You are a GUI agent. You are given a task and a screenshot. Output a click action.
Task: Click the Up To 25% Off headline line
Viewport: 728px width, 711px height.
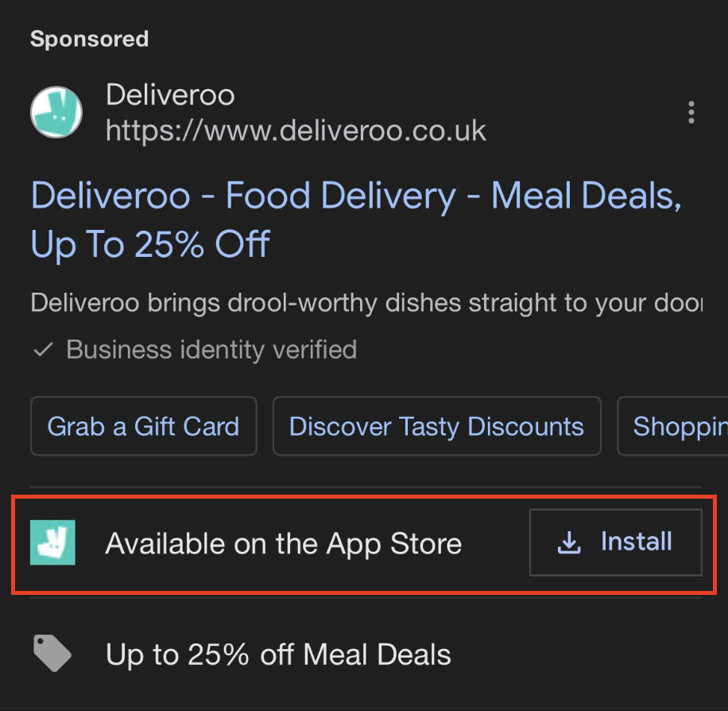pyautogui.click(x=150, y=244)
